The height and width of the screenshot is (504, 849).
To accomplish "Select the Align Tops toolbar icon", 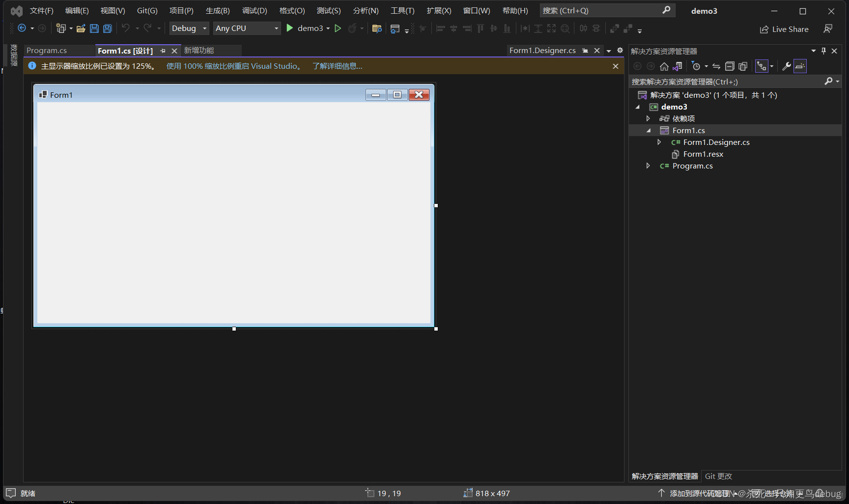I will (480, 28).
